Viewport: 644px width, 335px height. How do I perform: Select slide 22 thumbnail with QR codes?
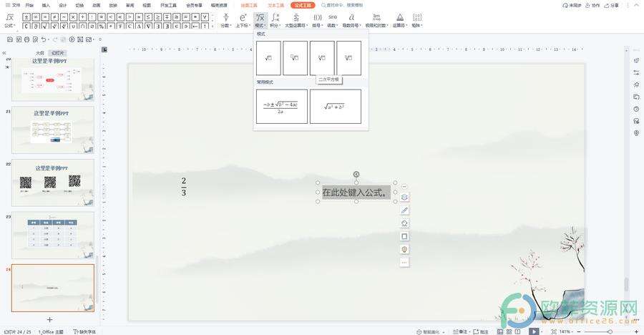coord(53,183)
